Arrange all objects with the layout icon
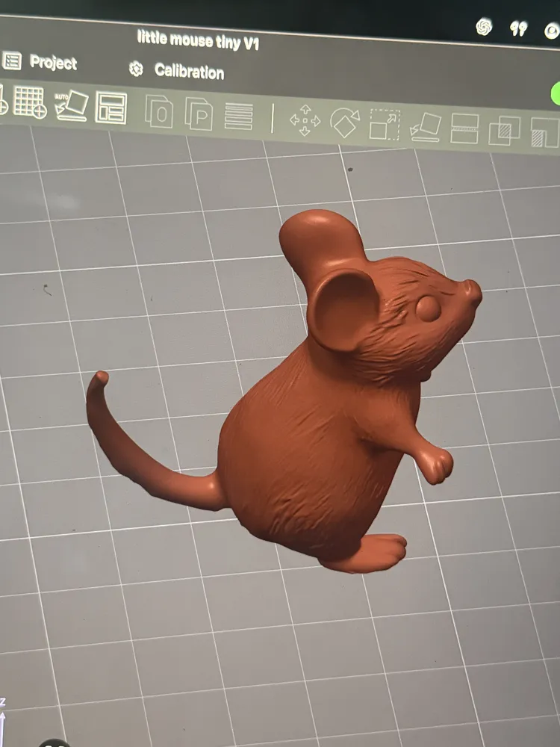This screenshot has height=747, width=560. point(111,108)
